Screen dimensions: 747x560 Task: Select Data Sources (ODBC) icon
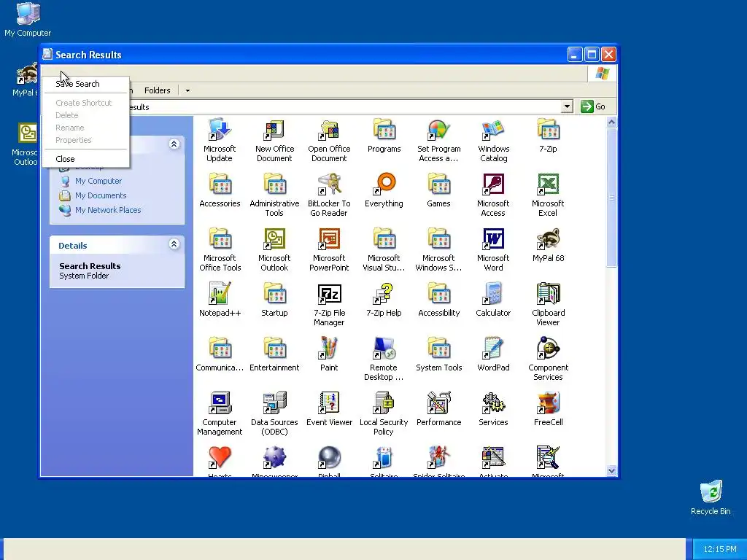click(274, 414)
